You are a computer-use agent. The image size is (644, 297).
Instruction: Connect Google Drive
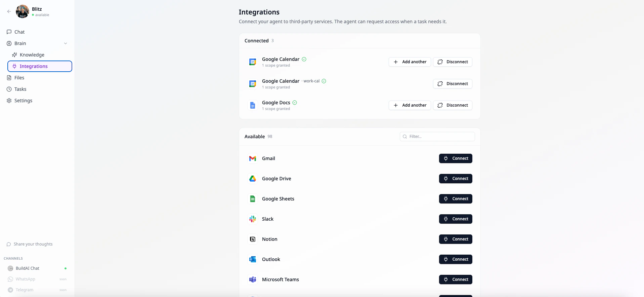click(456, 179)
